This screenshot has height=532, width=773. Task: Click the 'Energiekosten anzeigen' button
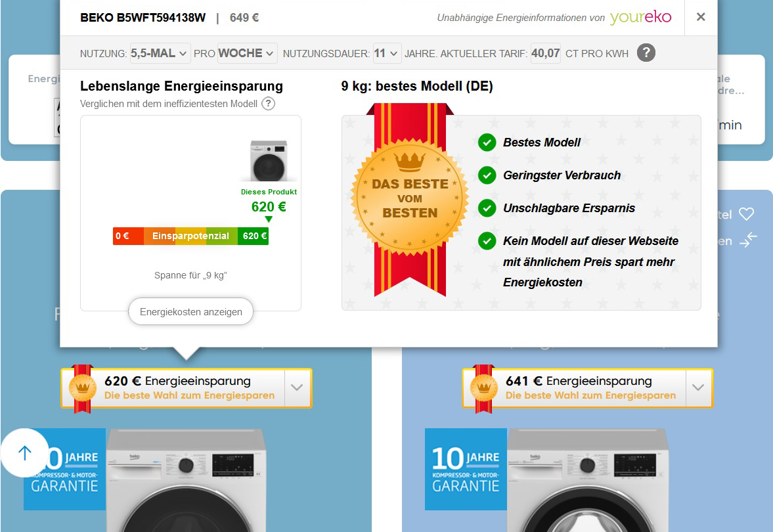[190, 312]
